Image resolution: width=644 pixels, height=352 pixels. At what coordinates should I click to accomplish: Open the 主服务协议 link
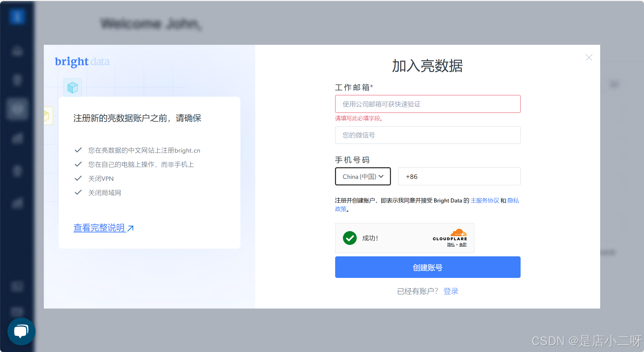coord(485,200)
